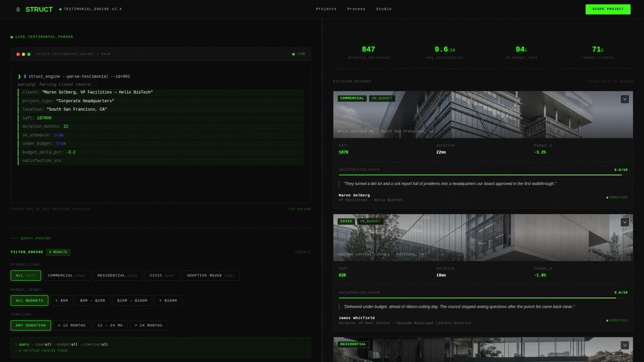The width and height of the screenshot is (644, 362).
Task: Click the duration_months: 22 terminal row
Action: coord(161,126)
